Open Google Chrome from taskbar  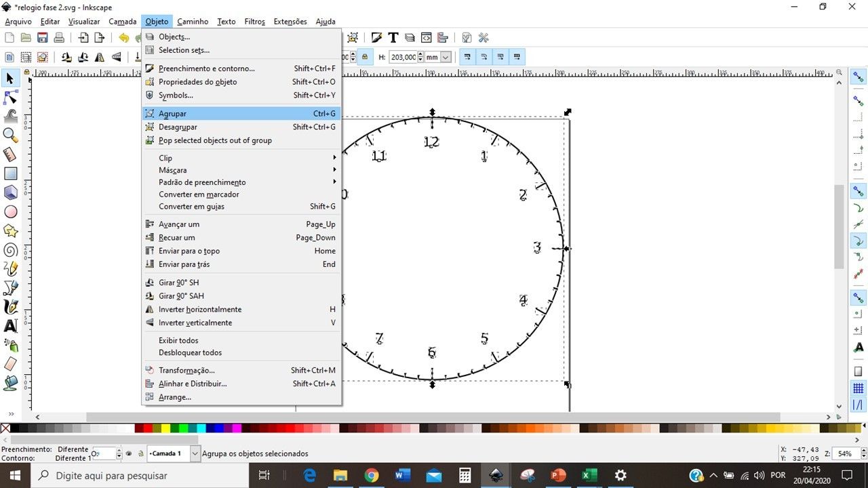[371, 476]
